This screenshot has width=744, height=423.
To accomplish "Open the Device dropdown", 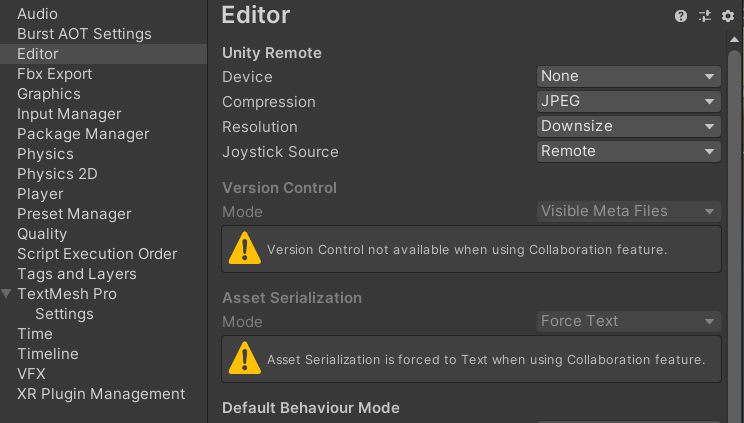I will (x=628, y=76).
